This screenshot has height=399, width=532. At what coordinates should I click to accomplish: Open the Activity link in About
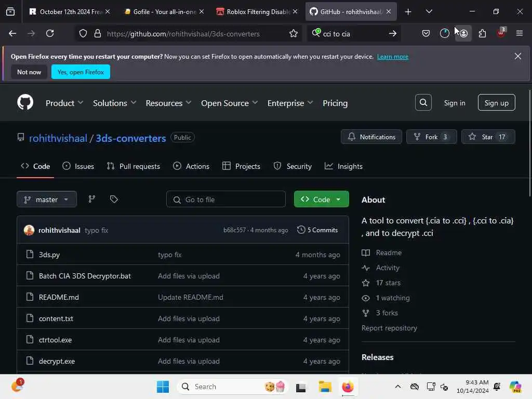point(381,268)
